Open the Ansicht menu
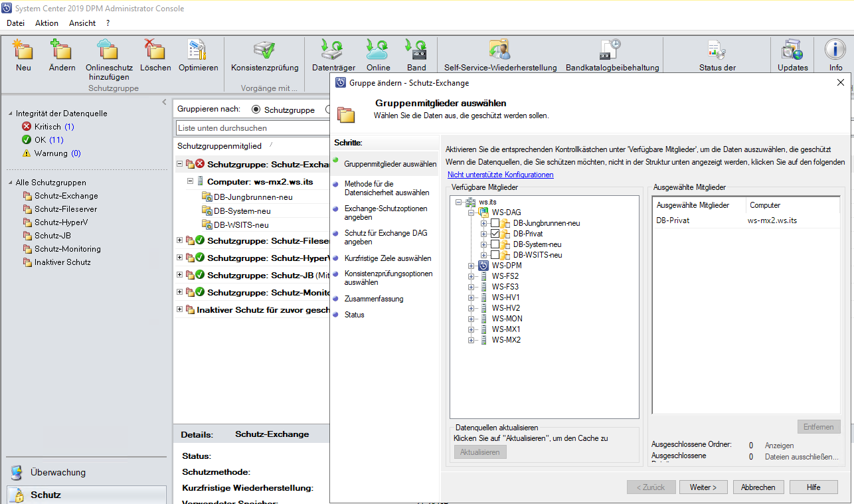This screenshot has width=854, height=504. (x=82, y=23)
